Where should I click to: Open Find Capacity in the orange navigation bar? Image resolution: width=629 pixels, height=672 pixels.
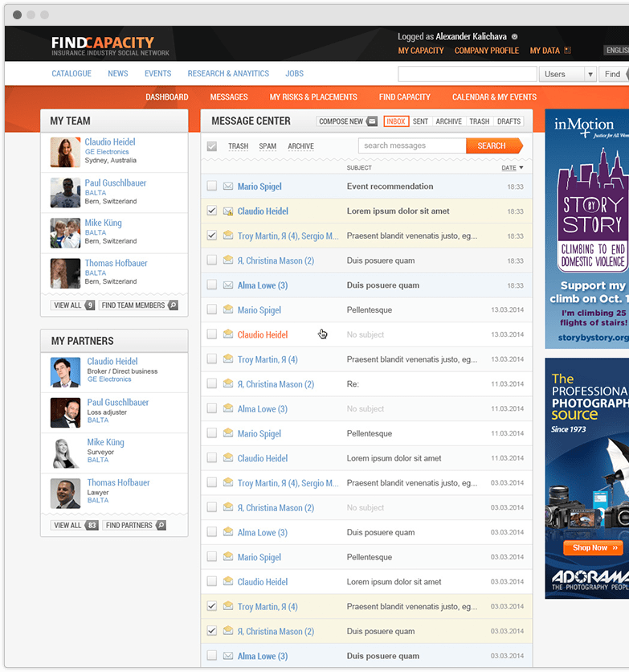tap(404, 97)
